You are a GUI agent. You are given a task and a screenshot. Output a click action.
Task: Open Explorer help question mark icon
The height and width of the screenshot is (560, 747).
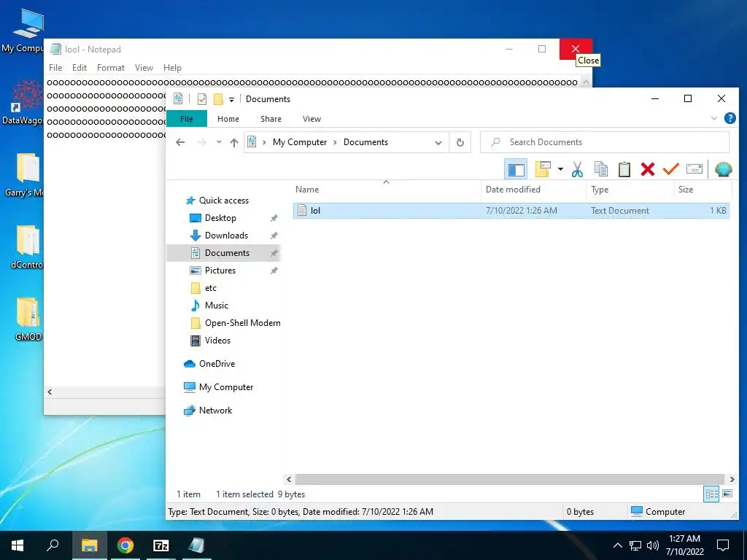[729, 118]
